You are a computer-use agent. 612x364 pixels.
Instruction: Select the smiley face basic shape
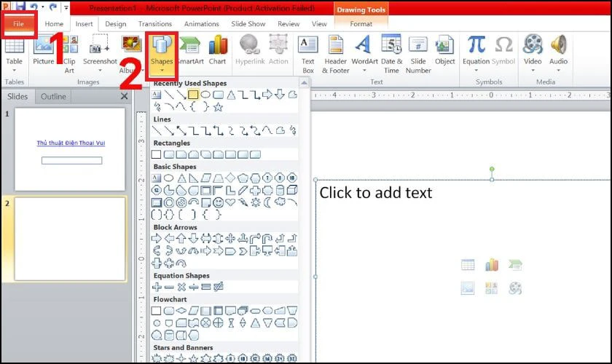point(218,202)
